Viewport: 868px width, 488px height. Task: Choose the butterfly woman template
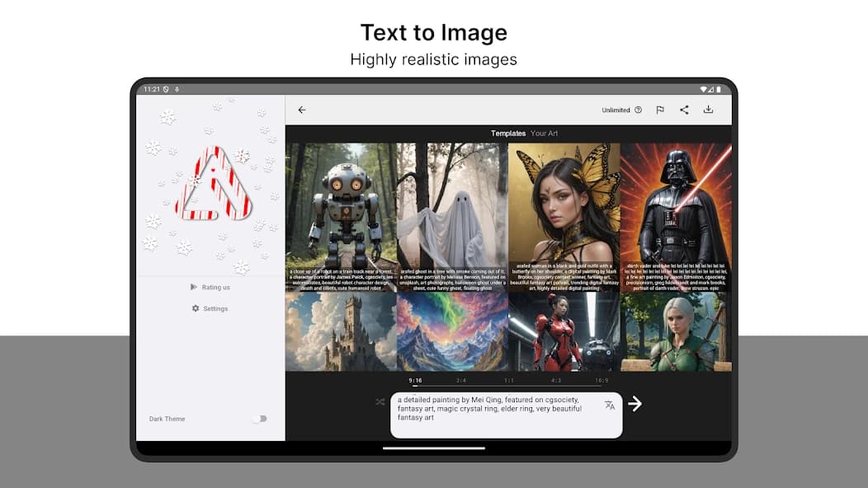[564, 218]
